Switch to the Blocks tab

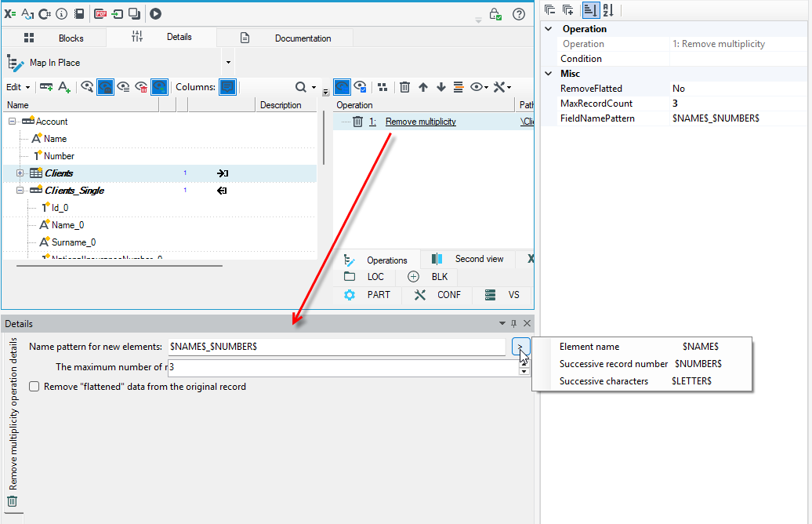pos(54,38)
